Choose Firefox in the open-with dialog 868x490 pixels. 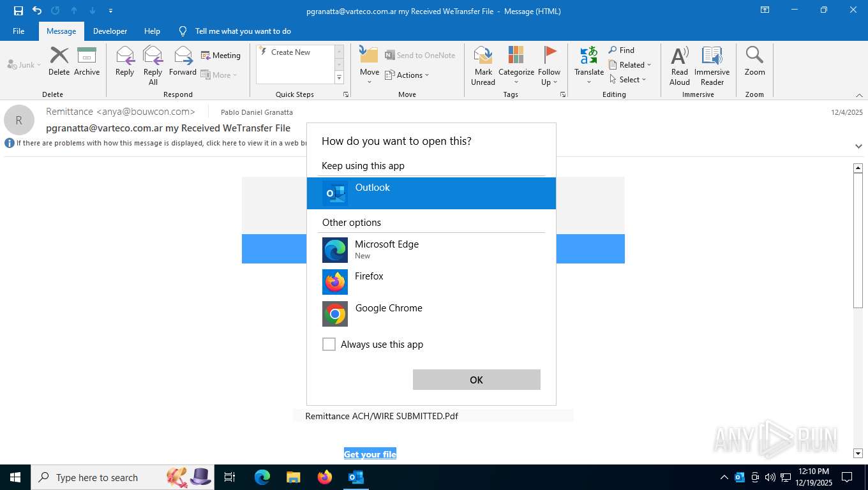(x=431, y=281)
